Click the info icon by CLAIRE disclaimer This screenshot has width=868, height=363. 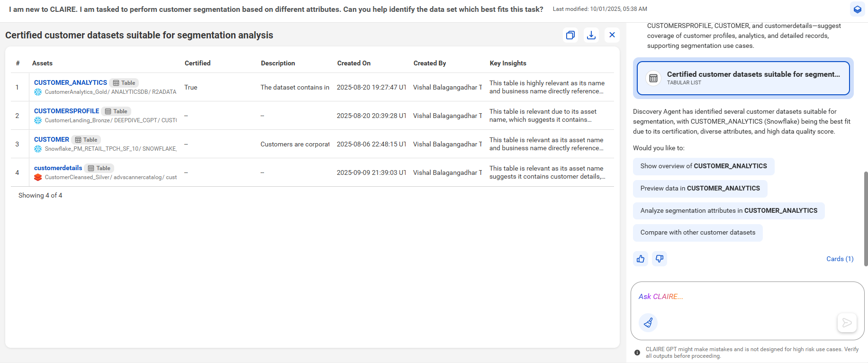click(637, 353)
